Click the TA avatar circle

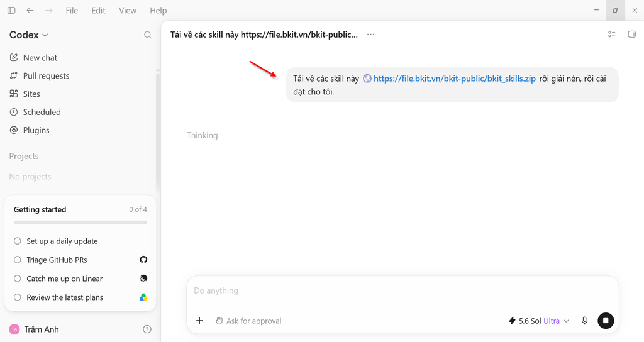[x=14, y=329]
